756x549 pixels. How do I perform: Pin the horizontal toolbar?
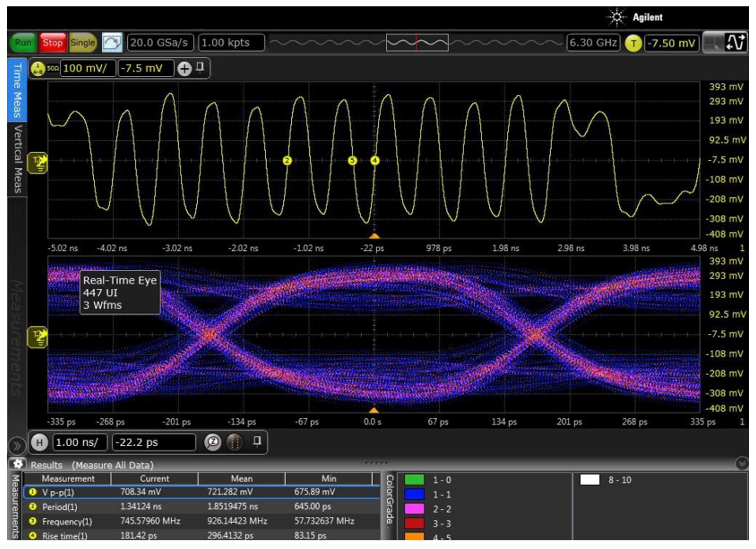[257, 442]
